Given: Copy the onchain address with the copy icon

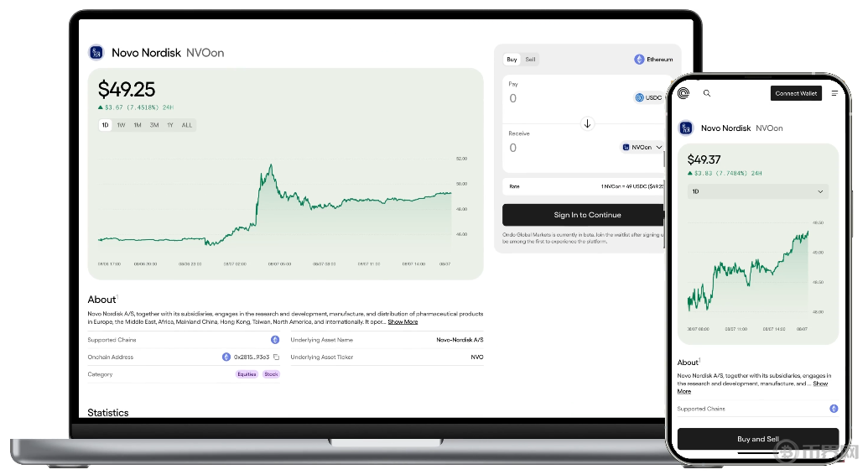Looking at the screenshot, I should point(276,358).
